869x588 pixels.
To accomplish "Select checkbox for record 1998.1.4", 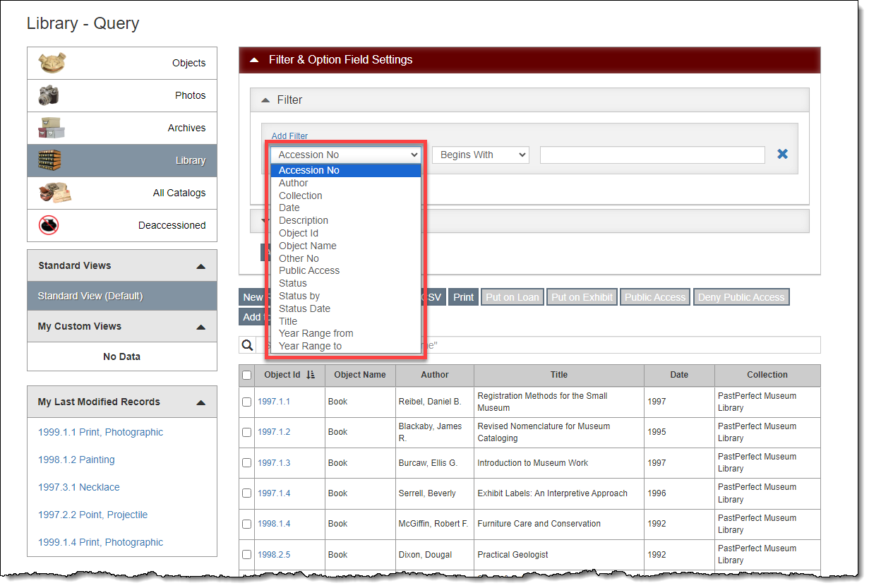I will [247, 524].
